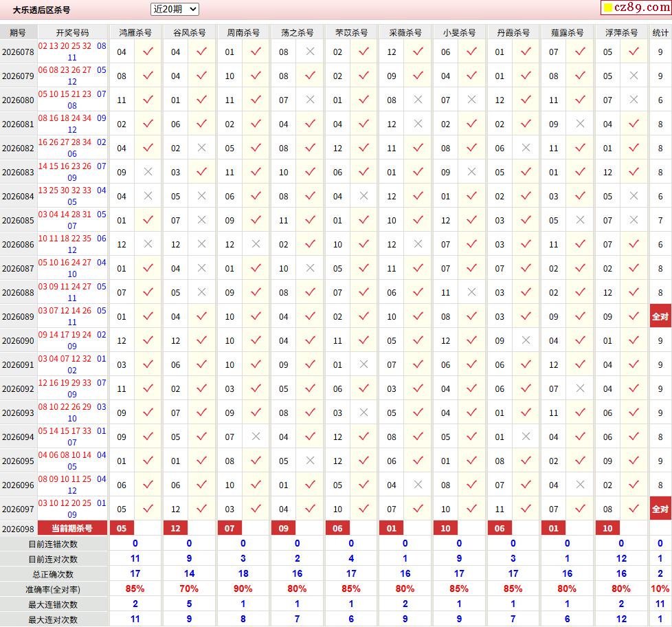Image resolution: width=672 pixels, height=627 pixels.
Task: Click the 期号 column header
Action: pos(18,32)
